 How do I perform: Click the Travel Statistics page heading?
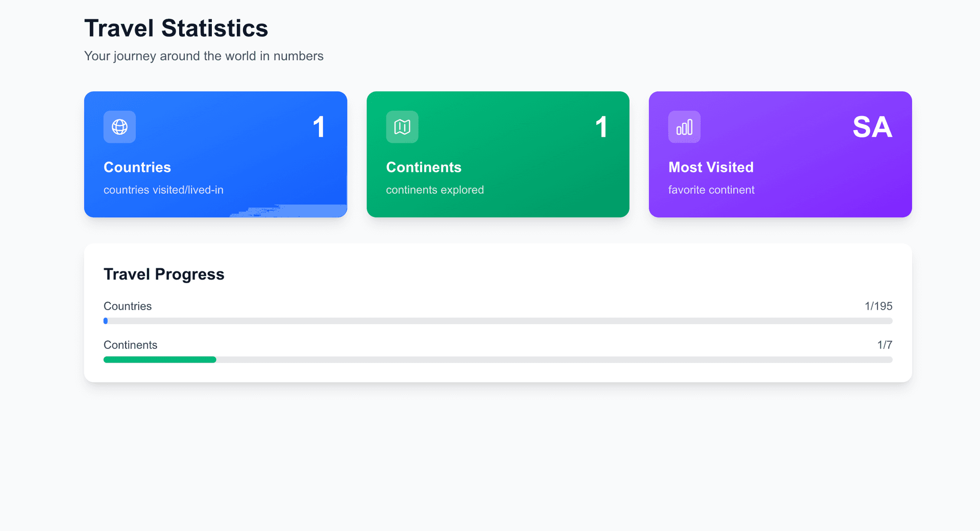176,28
